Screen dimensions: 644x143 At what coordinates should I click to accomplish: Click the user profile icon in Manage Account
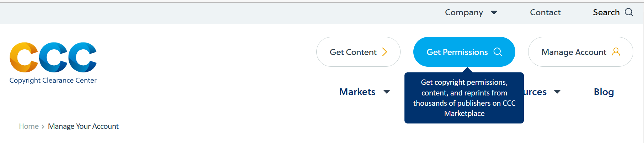click(616, 52)
